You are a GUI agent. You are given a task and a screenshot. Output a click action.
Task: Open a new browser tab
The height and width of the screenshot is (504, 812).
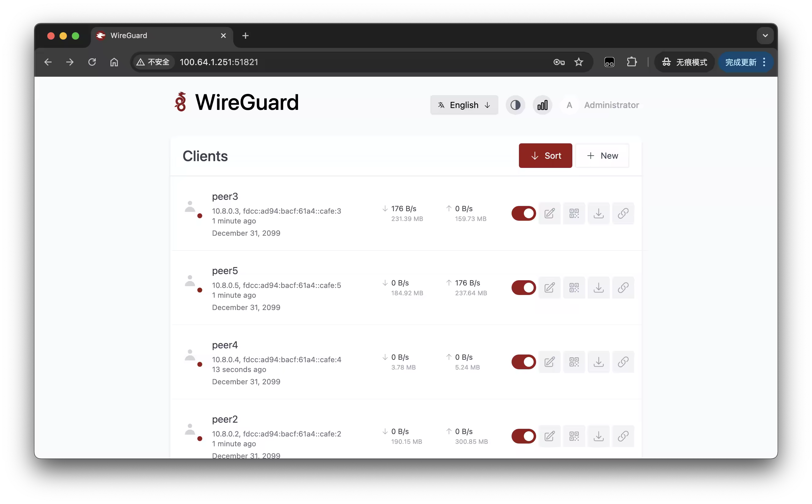(245, 36)
